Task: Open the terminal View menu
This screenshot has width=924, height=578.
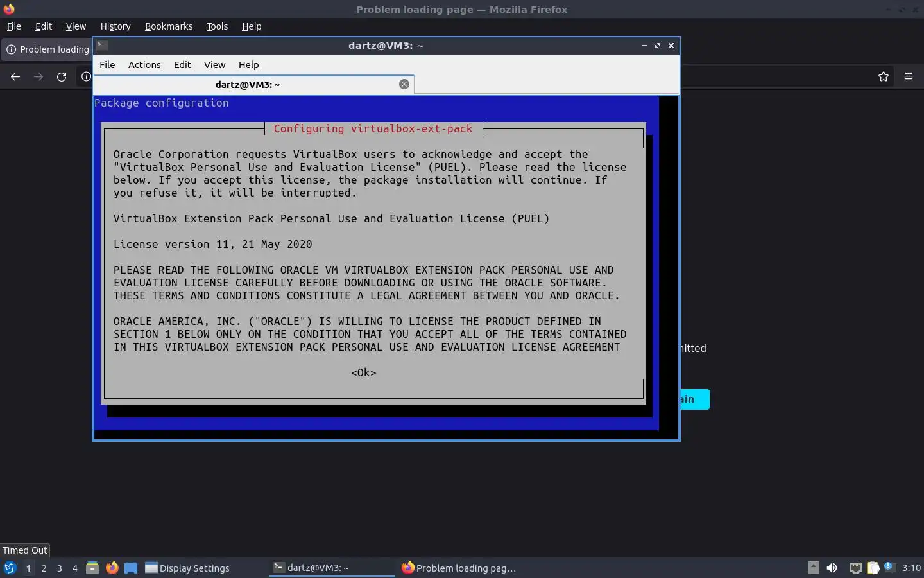Action: coord(214,65)
